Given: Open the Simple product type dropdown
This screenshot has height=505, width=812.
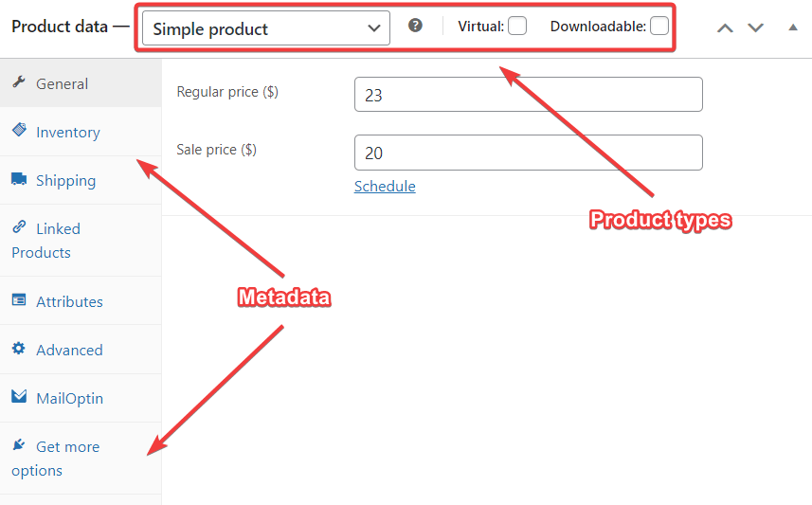Looking at the screenshot, I should 266,28.
